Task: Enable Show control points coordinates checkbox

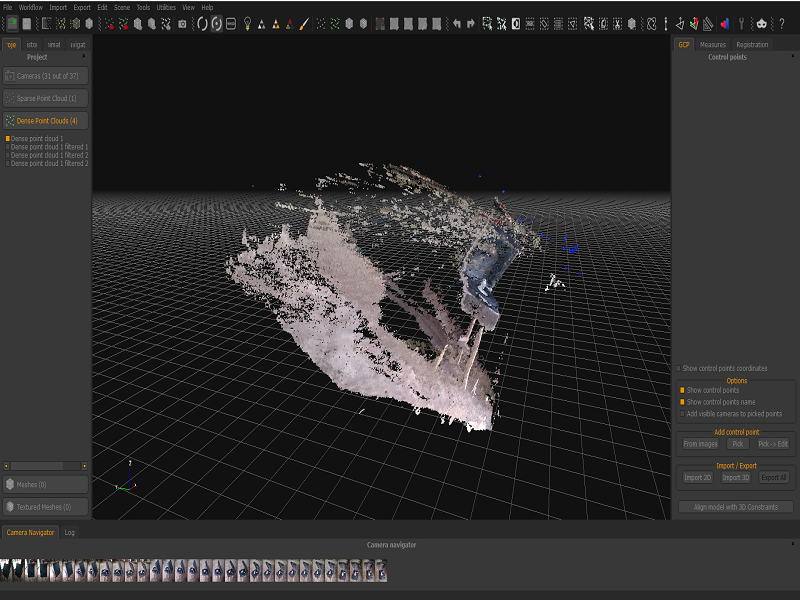Action: [x=679, y=368]
